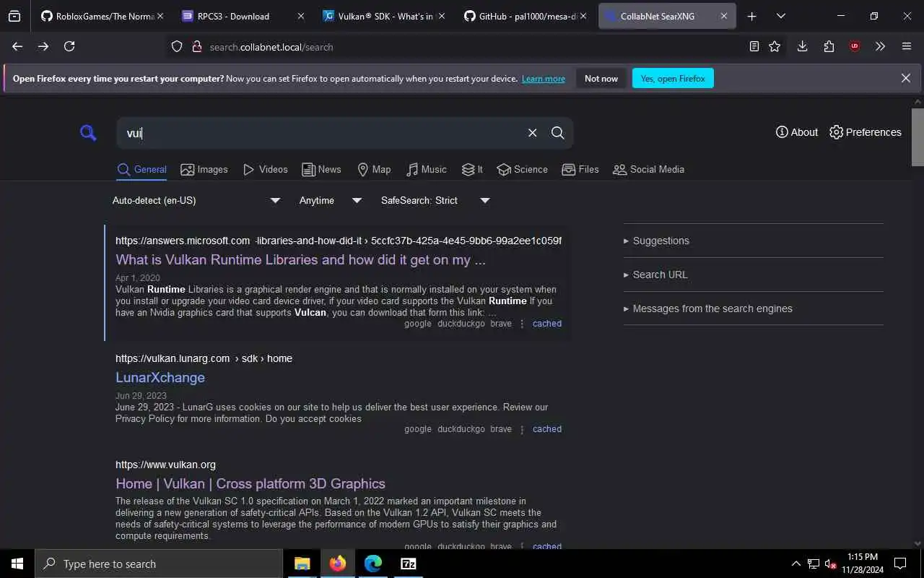Click the SearXNG magnifier logo
The height and width of the screenshot is (578, 924).
88,132
